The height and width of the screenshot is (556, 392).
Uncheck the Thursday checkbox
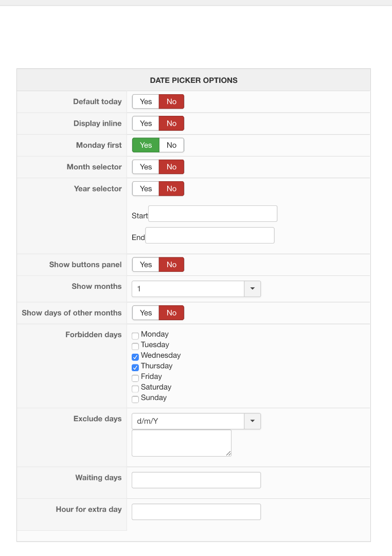(135, 368)
